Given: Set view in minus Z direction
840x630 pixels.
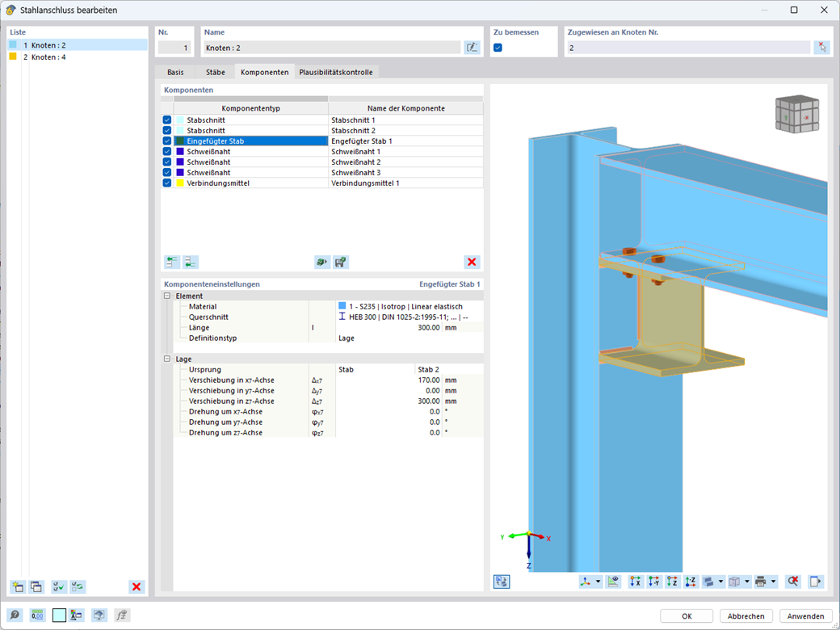Looking at the screenshot, I should [691, 582].
